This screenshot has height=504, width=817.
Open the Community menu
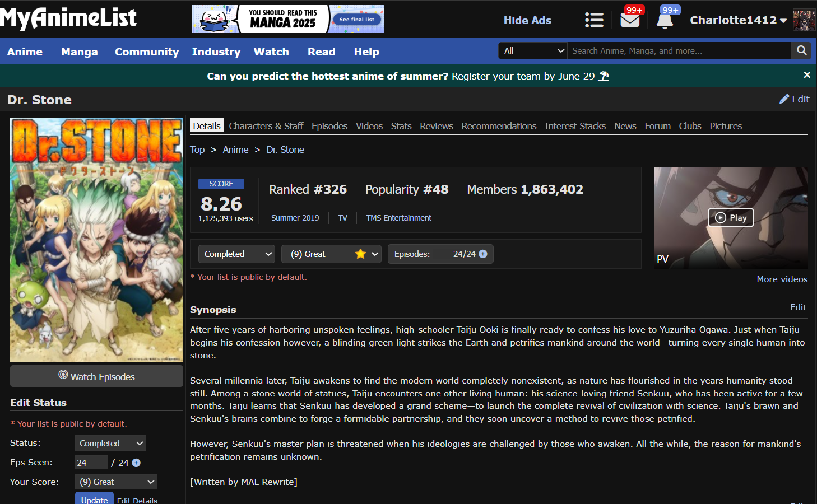coord(147,52)
